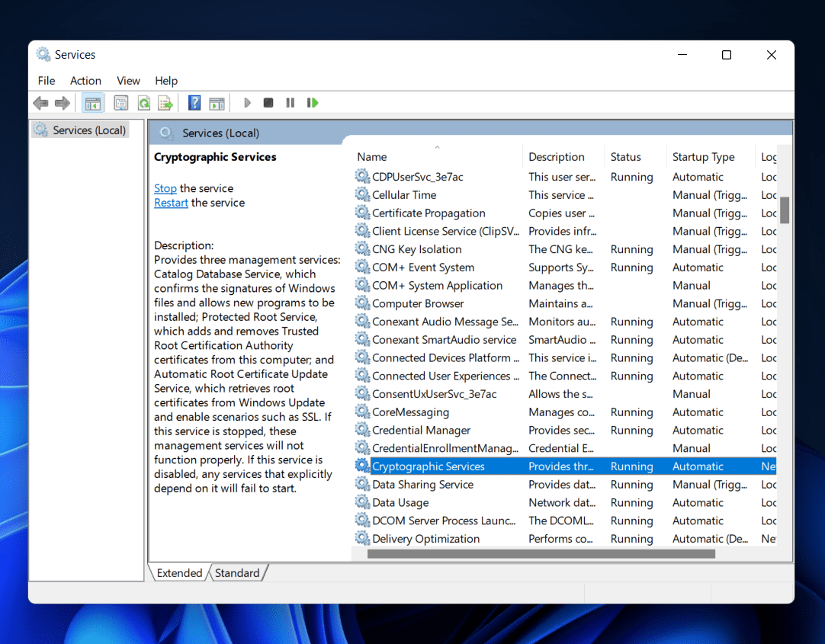Sort list by Startup Type column header

[703, 157]
